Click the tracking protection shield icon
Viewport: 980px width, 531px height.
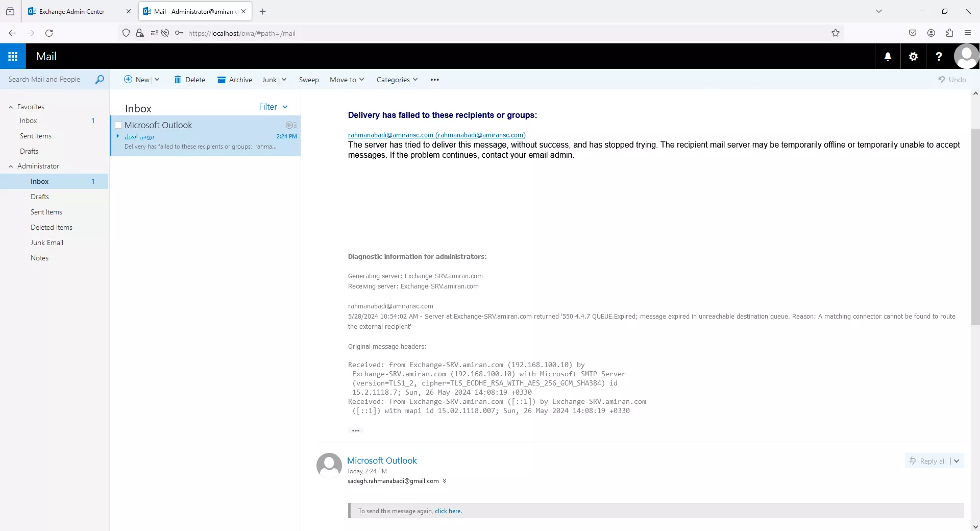tap(126, 33)
